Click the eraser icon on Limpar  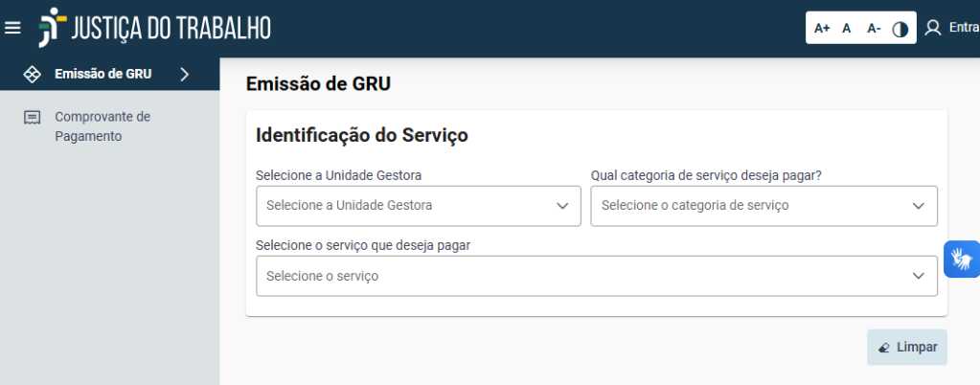pyautogui.click(x=884, y=348)
